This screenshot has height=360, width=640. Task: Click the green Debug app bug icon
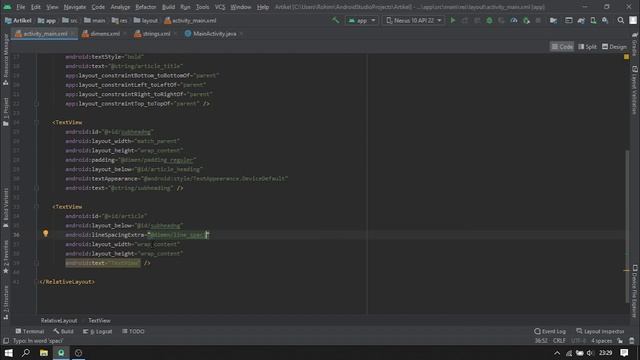pyautogui.click(x=489, y=20)
